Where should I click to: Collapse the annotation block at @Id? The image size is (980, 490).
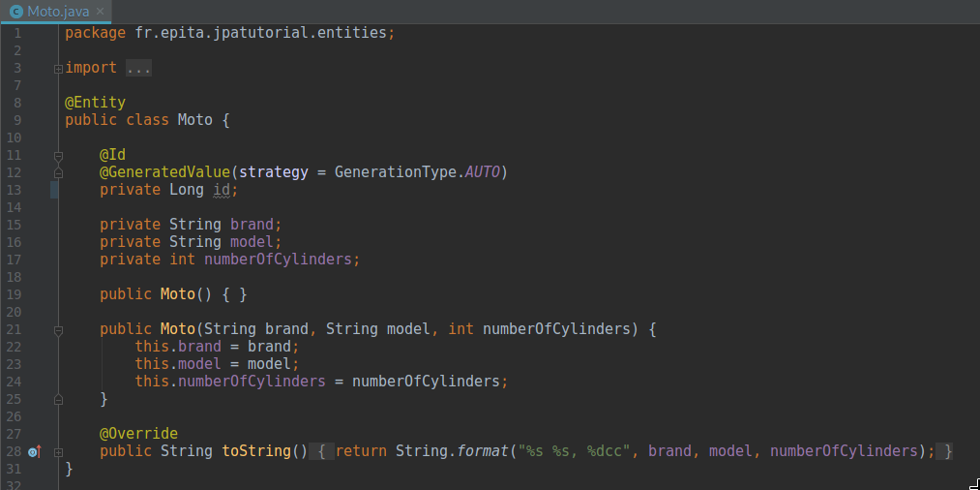[x=58, y=155]
